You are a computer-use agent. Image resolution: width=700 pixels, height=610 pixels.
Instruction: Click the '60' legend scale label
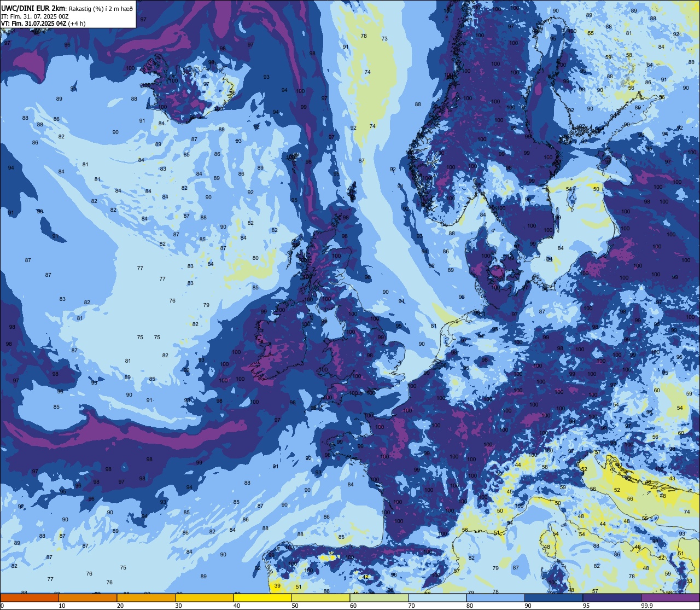(353, 606)
